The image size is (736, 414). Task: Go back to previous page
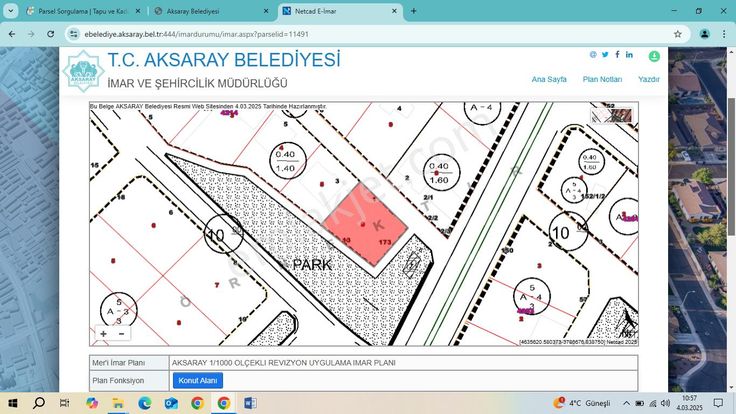(12, 34)
